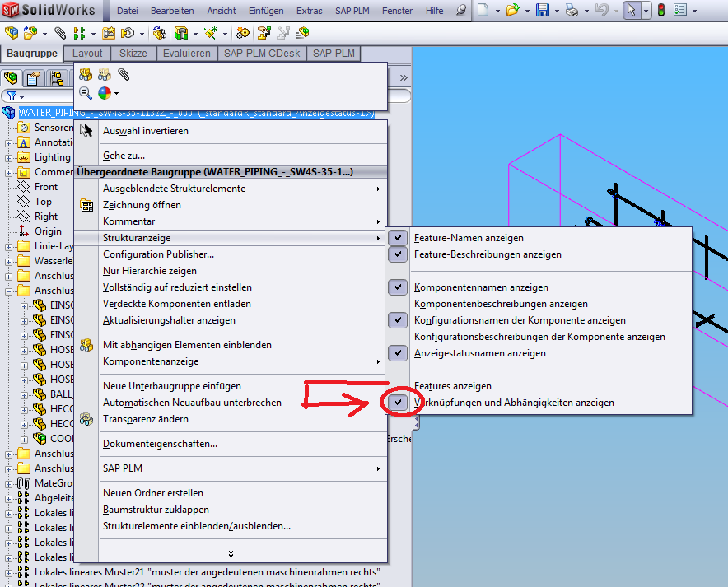Select the Open folder icon in the SolidWorks toolbar
Viewport: 728px width, 587px height.
(x=515, y=10)
